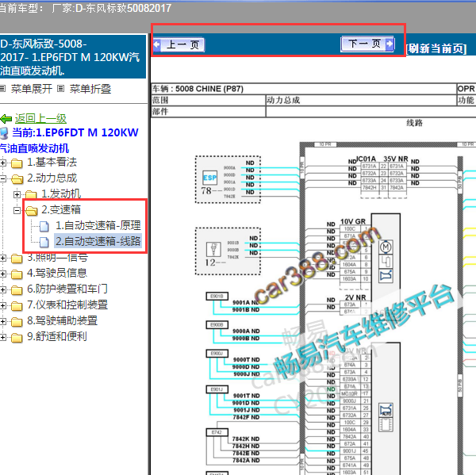476x475 pixels.
Task: Open the 8.驾驶辅助装置 folder
Action: coord(62,320)
